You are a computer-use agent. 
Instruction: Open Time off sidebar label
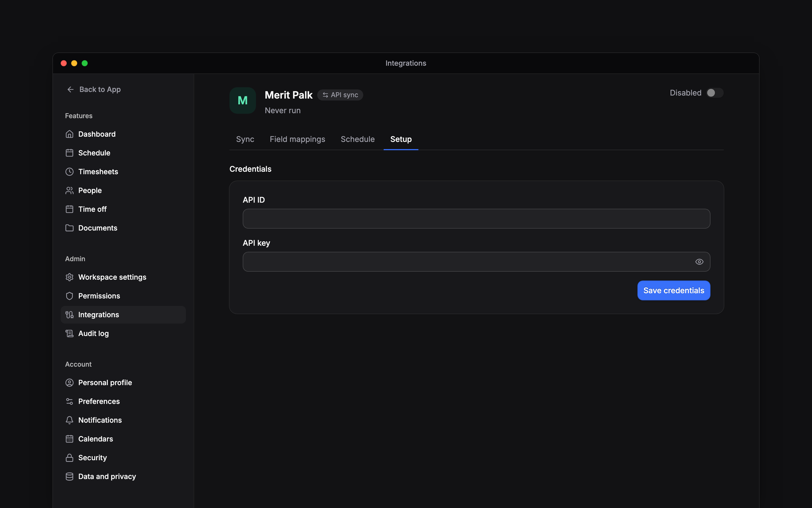(93, 209)
